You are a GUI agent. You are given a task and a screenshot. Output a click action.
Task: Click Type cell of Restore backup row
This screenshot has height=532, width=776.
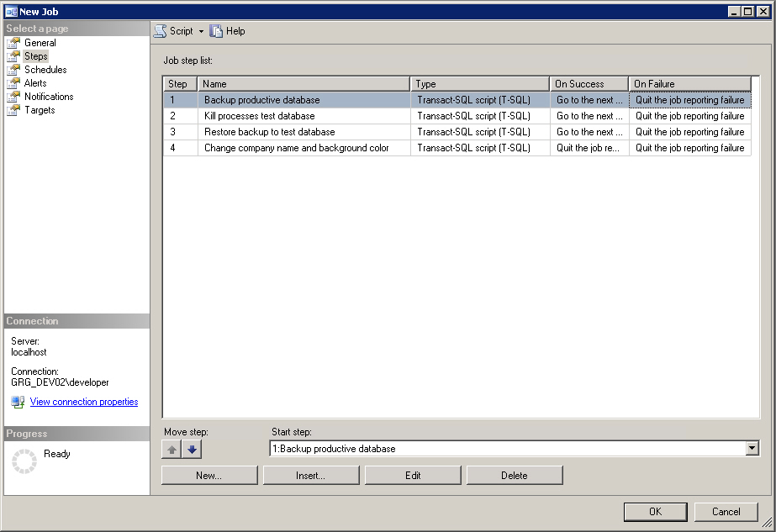[480, 132]
